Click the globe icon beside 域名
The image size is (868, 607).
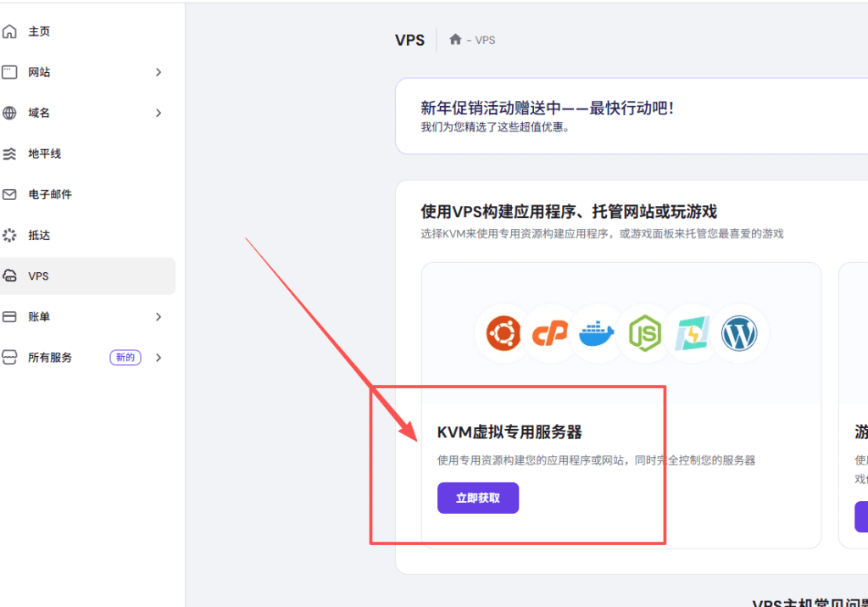pyautogui.click(x=10, y=113)
